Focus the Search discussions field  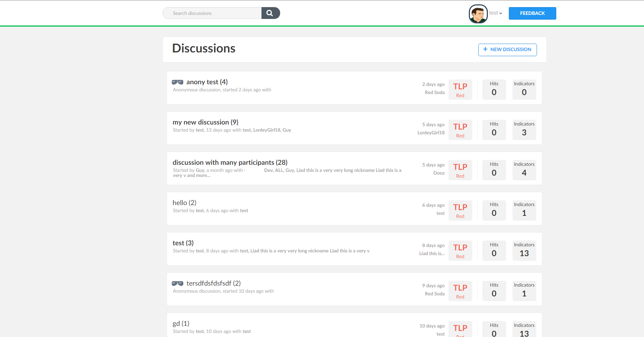pyautogui.click(x=212, y=13)
